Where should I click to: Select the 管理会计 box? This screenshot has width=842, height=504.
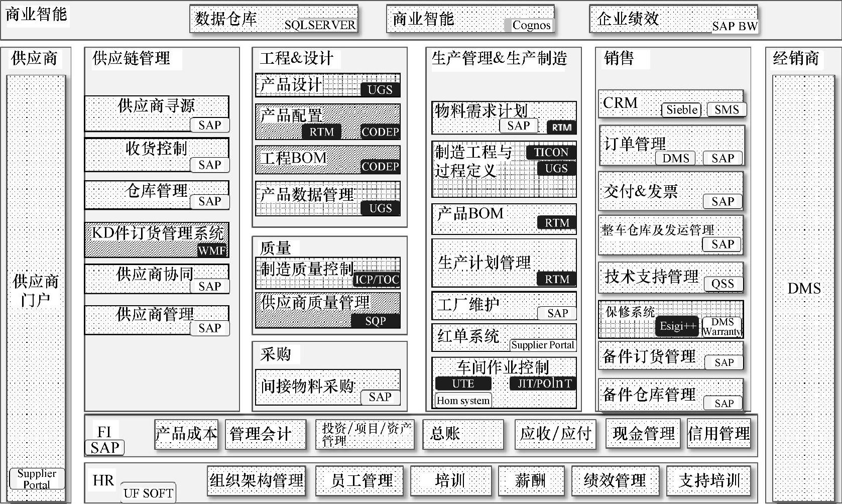[x=266, y=434]
